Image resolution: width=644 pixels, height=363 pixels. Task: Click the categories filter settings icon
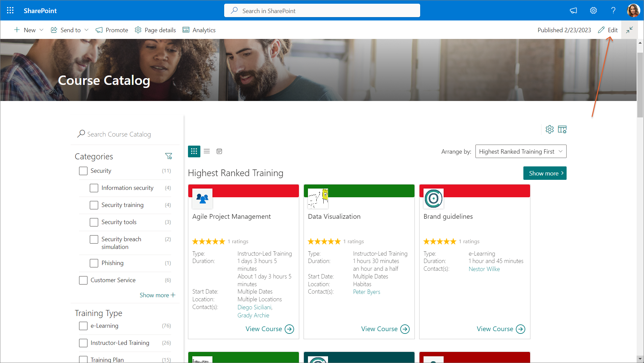169,156
